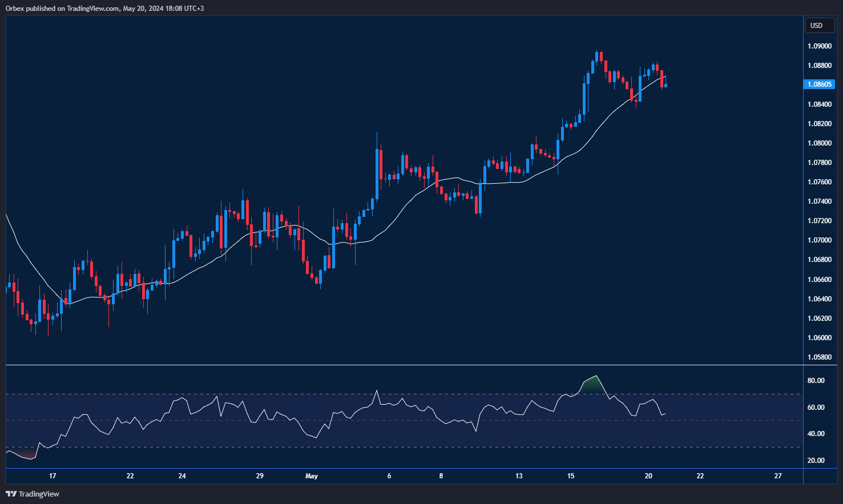Select the 1.06000 price axis label

(x=819, y=338)
